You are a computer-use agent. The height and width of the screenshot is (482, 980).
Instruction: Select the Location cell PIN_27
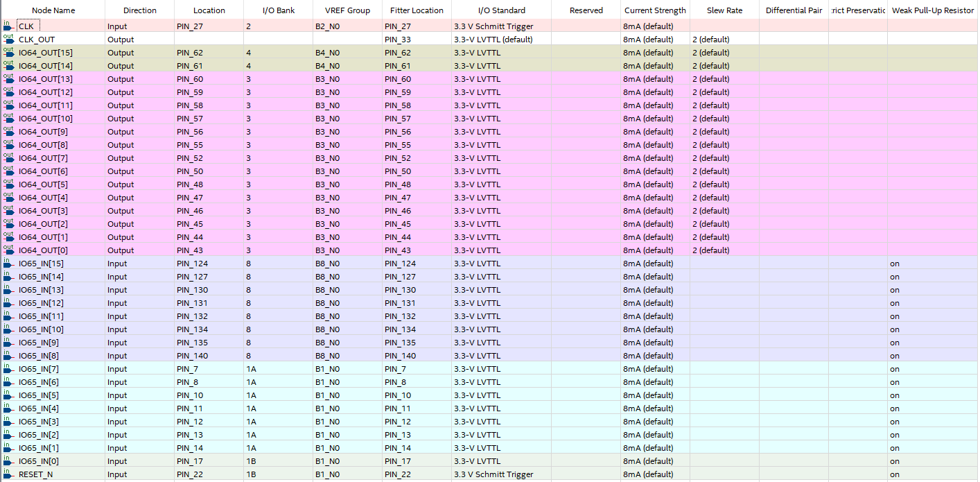[x=209, y=26]
